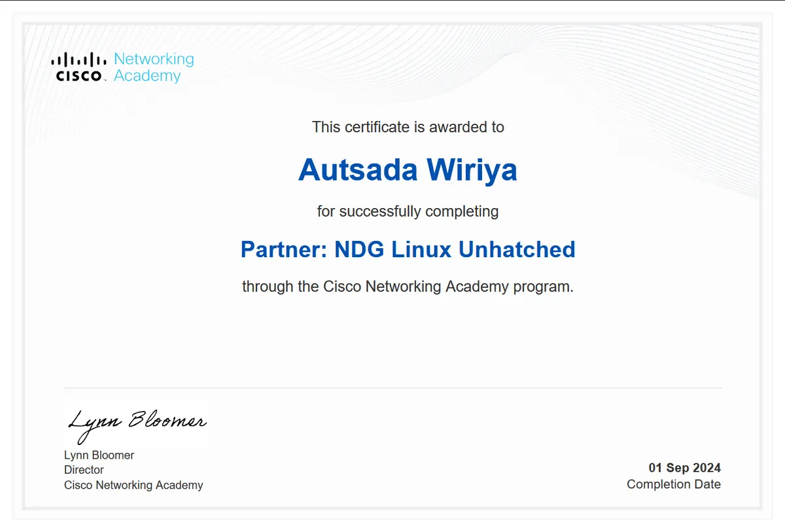Click the word Networking in the logo
Viewport: 785px width, 532px height.
(x=154, y=59)
